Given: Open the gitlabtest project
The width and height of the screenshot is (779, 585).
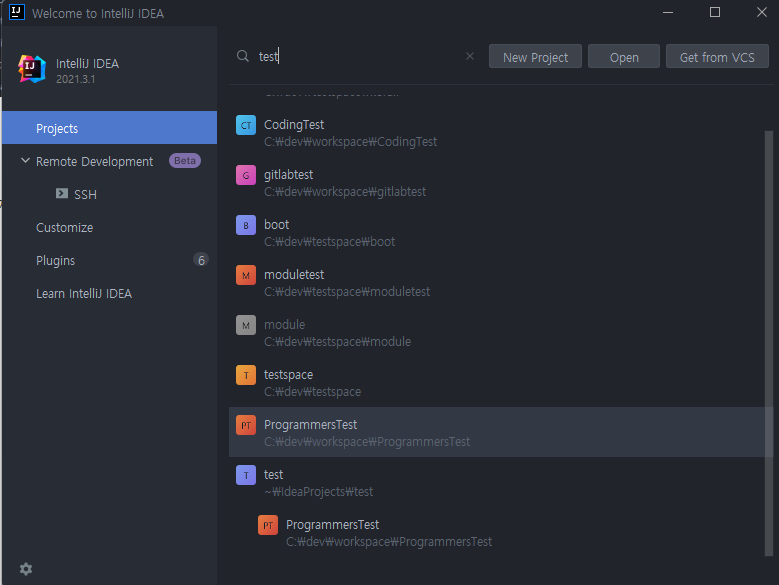Looking at the screenshot, I should 497,183.
